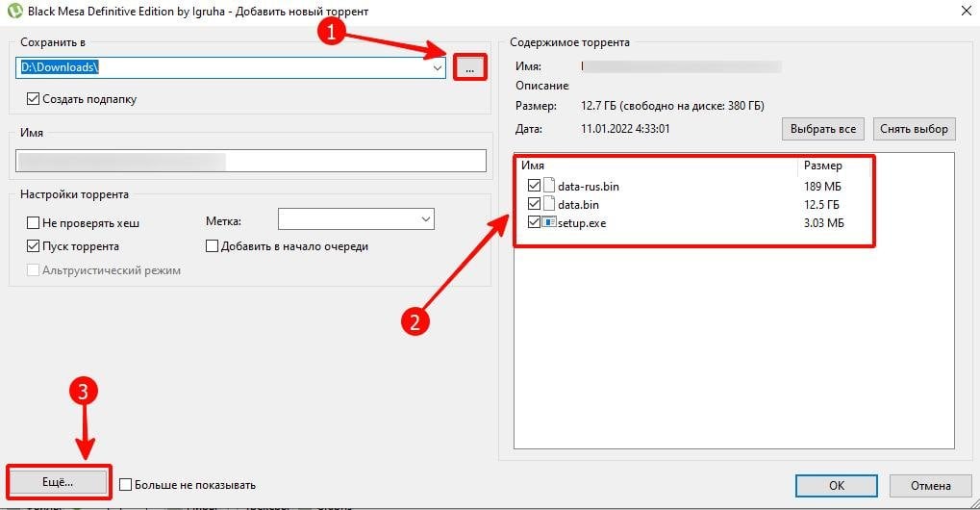This screenshot has width=980, height=510.
Task: Click the 189 МБ size value
Action: [x=822, y=187]
